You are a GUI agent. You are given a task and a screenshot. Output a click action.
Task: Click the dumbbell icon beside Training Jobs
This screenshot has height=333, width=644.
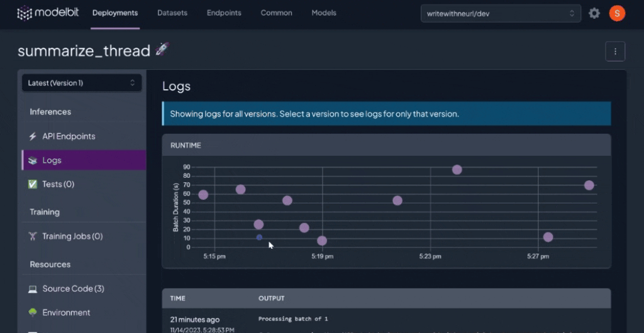[x=33, y=236]
